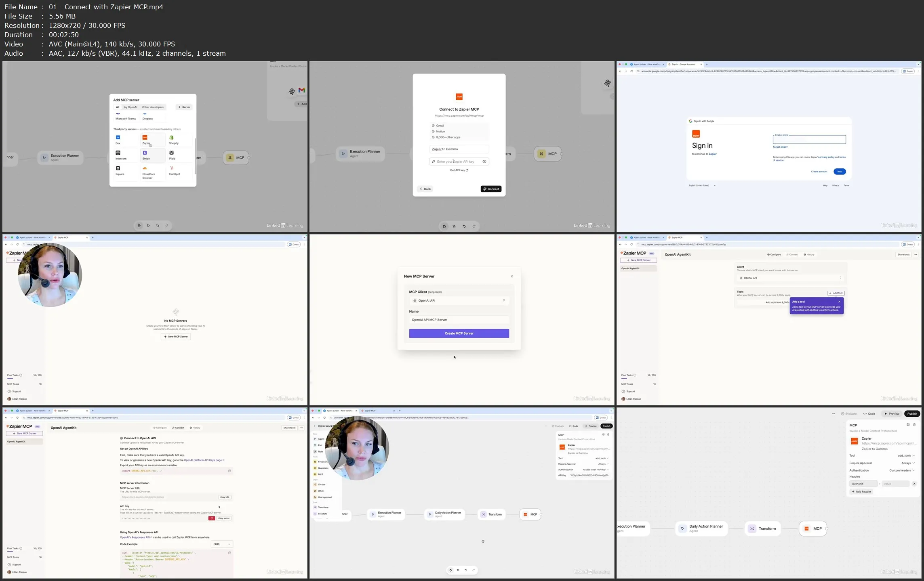This screenshot has height=581, width=924.
Task: Switch to the Other developers tab
Action: tap(153, 107)
